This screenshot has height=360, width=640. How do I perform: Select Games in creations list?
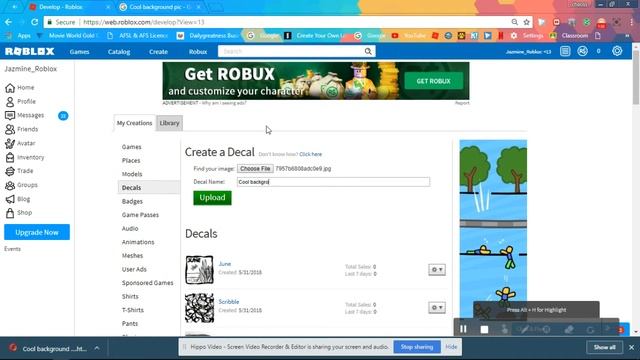coord(131,147)
